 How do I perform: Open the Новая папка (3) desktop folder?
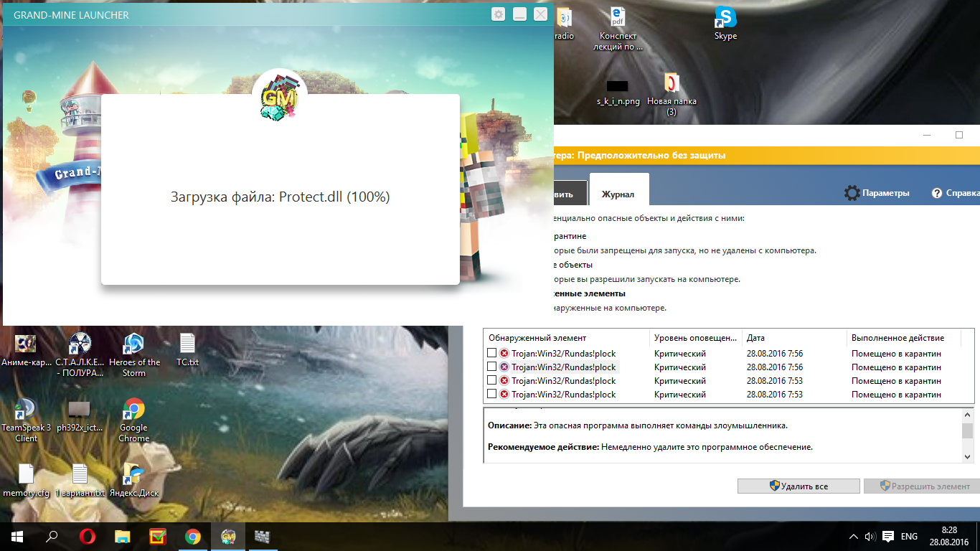point(672,94)
